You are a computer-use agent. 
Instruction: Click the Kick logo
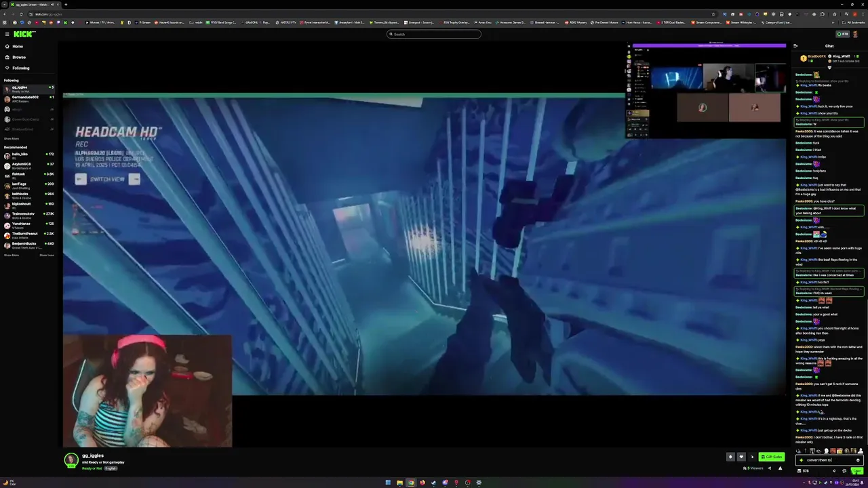pos(24,34)
